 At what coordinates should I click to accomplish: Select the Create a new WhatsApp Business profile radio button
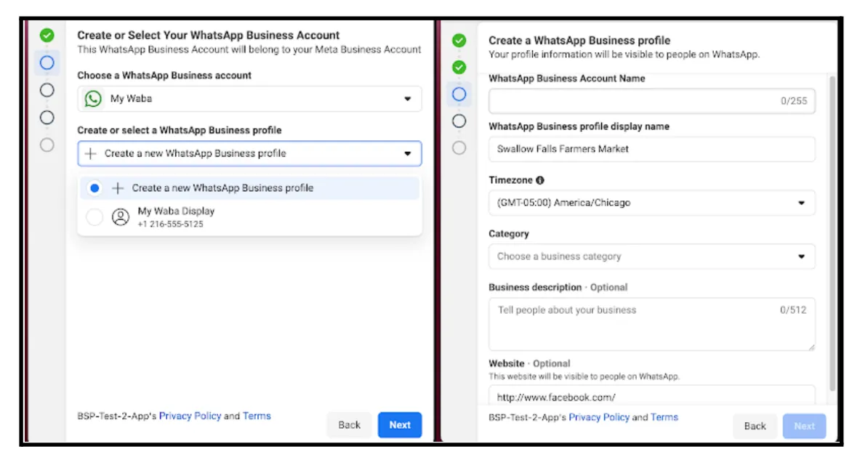click(95, 188)
